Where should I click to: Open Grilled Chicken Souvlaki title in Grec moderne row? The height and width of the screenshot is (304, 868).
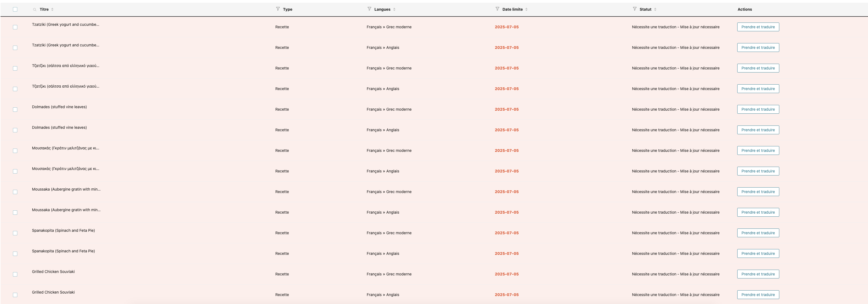[53, 272]
